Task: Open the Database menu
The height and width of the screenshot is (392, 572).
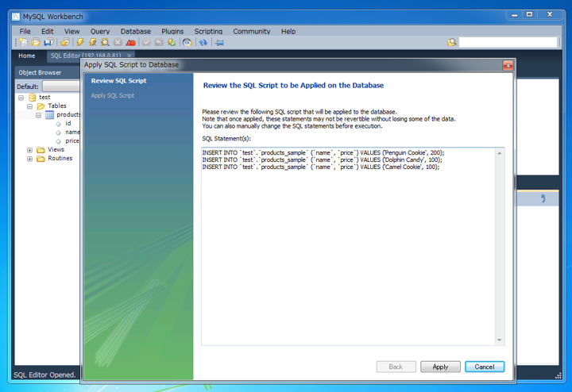Action: pos(136,31)
